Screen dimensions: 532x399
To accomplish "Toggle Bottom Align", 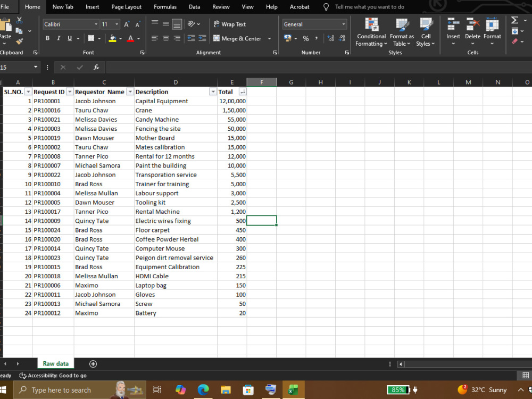I will click(x=177, y=24).
